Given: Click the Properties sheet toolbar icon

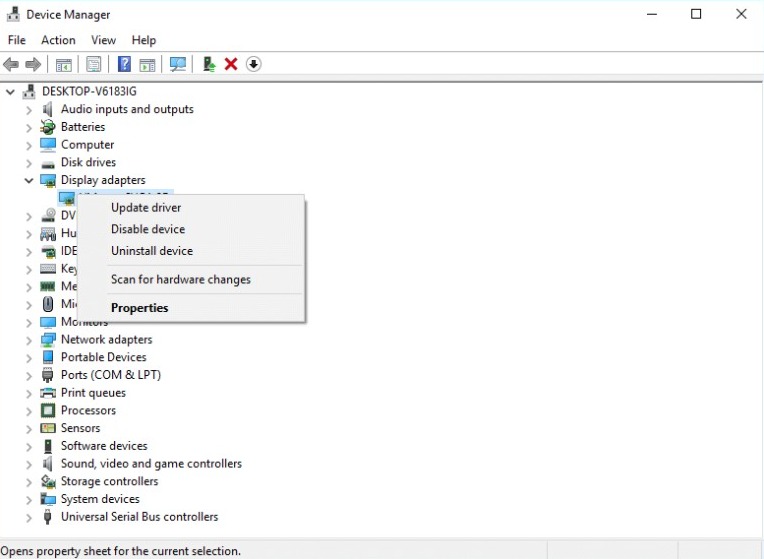Looking at the screenshot, I should pos(93,64).
